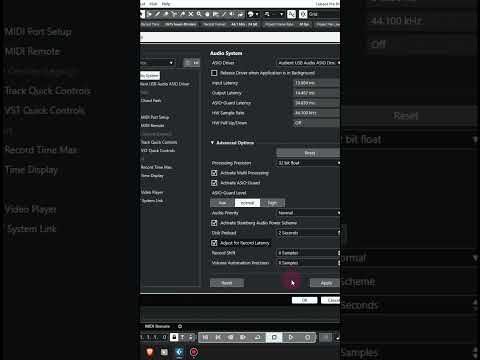The height and width of the screenshot is (360, 480).
Task: Click the Output Latency value field
Action: (316, 93)
